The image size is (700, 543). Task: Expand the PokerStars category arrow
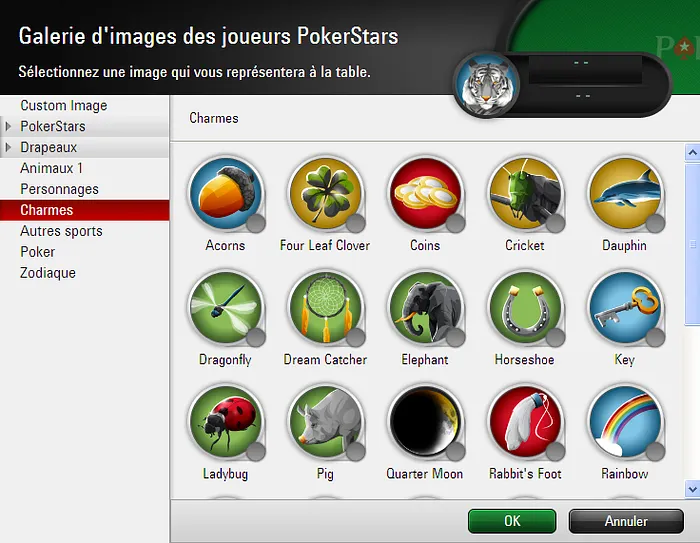pyautogui.click(x=8, y=126)
